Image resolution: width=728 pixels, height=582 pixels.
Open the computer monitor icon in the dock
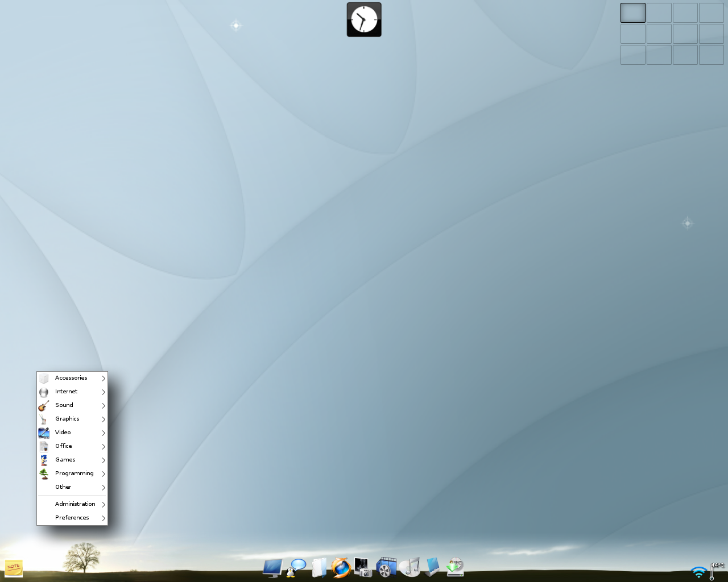coord(272,568)
